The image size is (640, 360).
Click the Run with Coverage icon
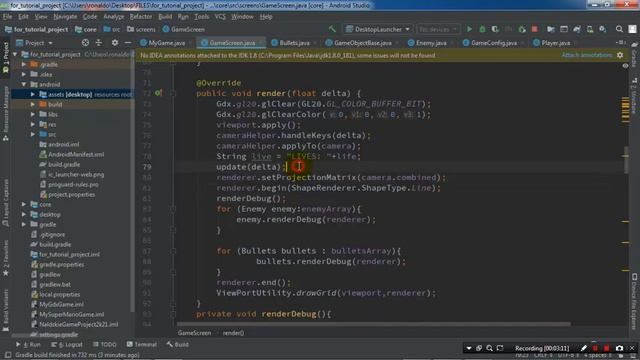(495, 29)
